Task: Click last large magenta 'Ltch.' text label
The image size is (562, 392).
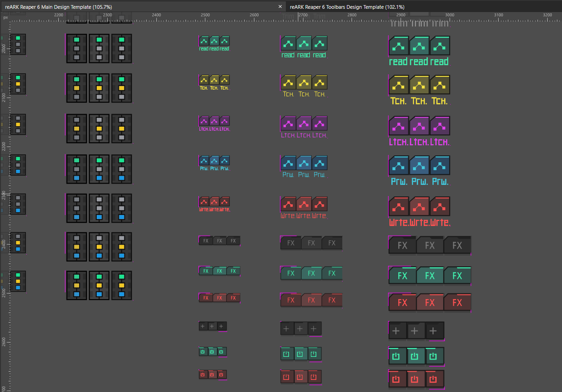Action: click(x=440, y=142)
